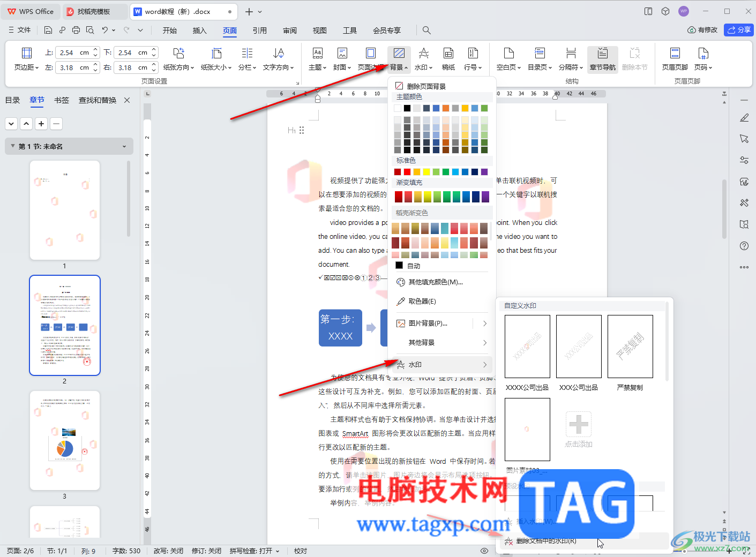Image resolution: width=756 pixels, height=557 pixels.
Task: Click the pen edit icon in right sidebar
Action: coord(744,117)
